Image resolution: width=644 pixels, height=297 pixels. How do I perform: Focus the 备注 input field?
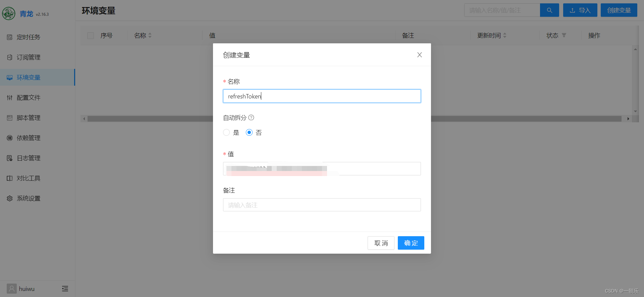(x=322, y=205)
